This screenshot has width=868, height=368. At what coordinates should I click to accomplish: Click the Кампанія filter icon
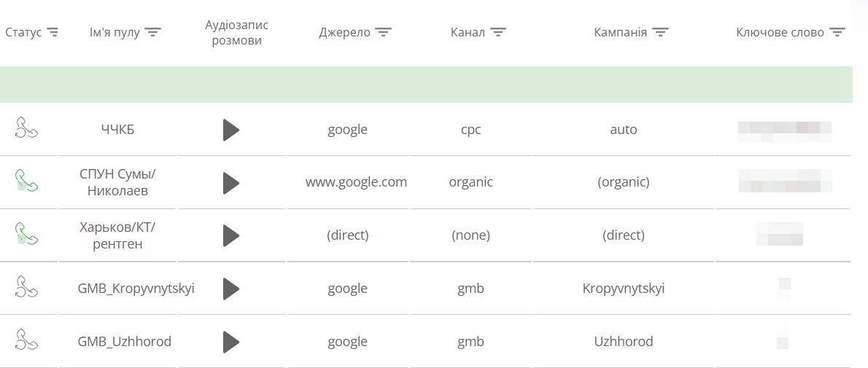[x=660, y=33]
